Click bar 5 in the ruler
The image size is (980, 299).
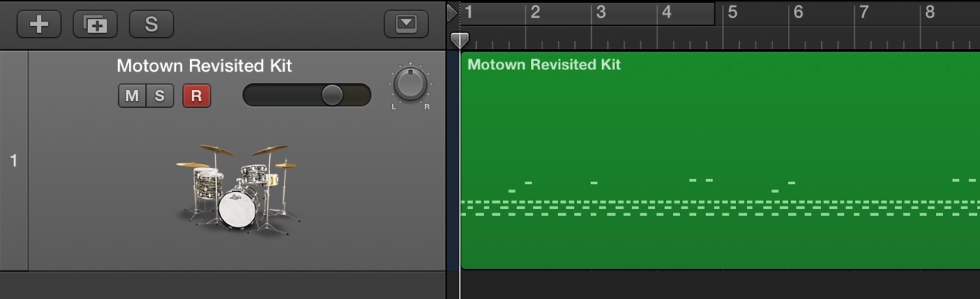click(x=732, y=12)
